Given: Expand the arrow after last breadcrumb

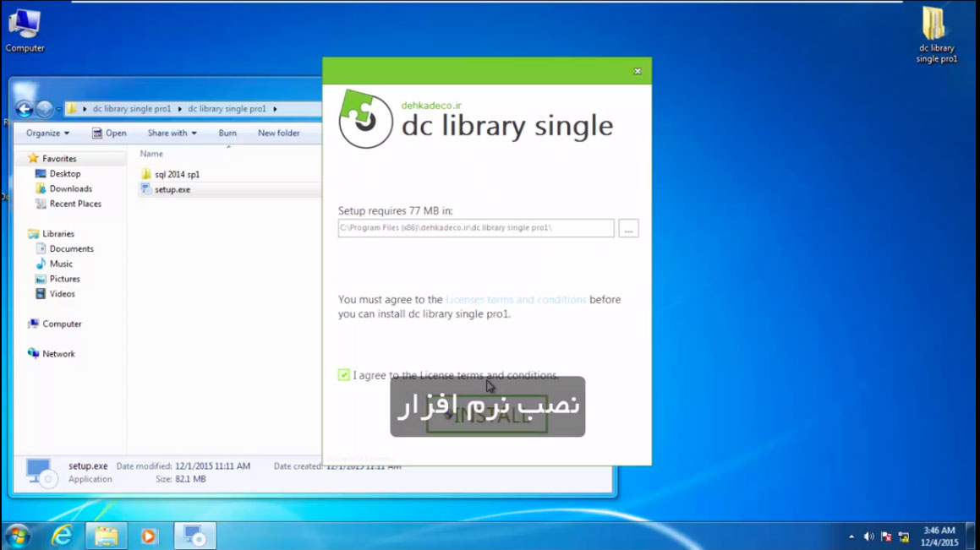Looking at the screenshot, I should pos(275,109).
